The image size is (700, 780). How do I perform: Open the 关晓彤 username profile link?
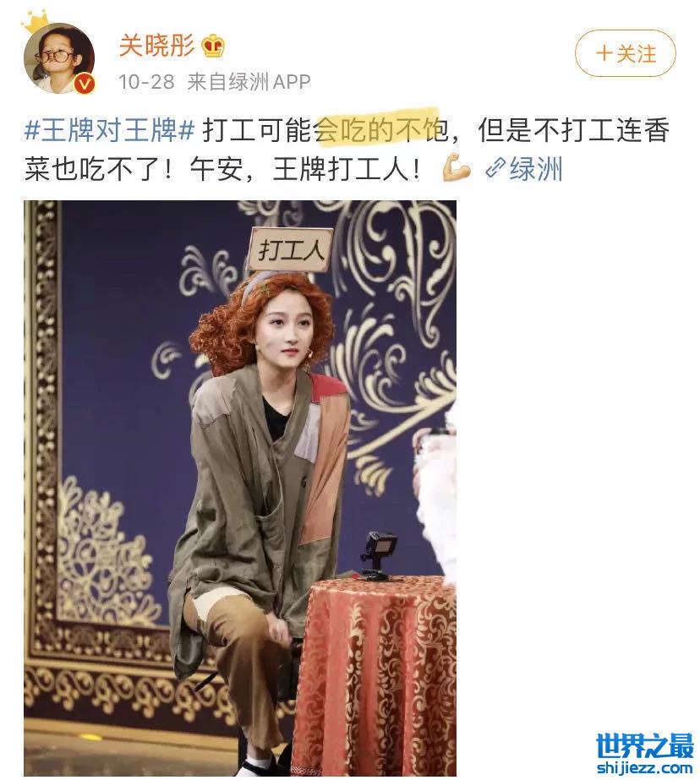point(156,46)
